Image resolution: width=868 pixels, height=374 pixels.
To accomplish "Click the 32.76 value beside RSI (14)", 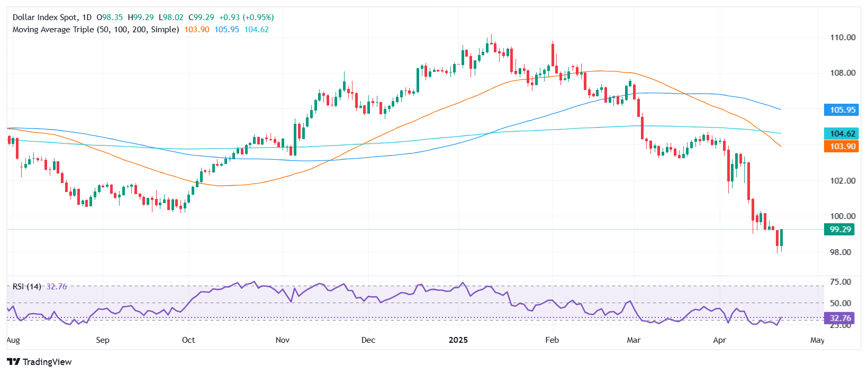I will (x=57, y=286).
